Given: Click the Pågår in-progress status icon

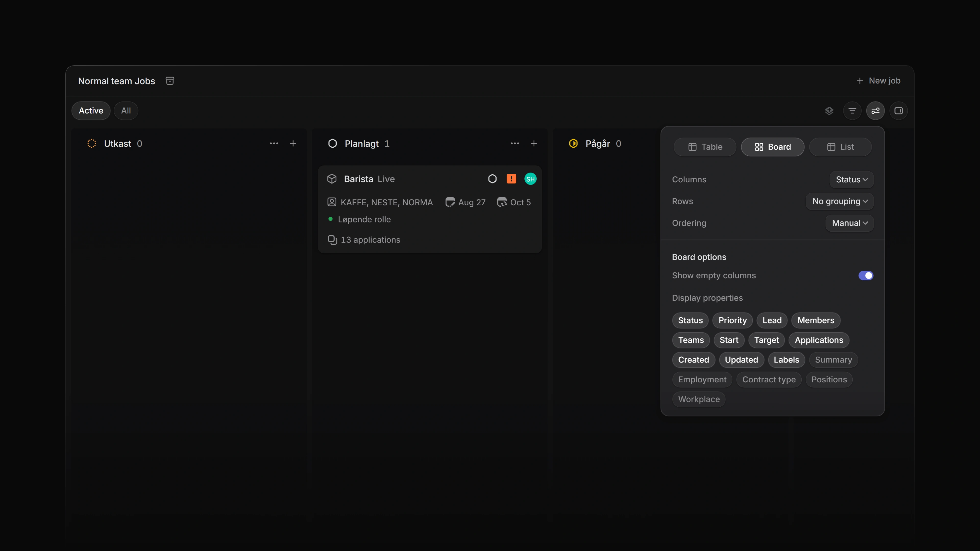Looking at the screenshot, I should (573, 143).
